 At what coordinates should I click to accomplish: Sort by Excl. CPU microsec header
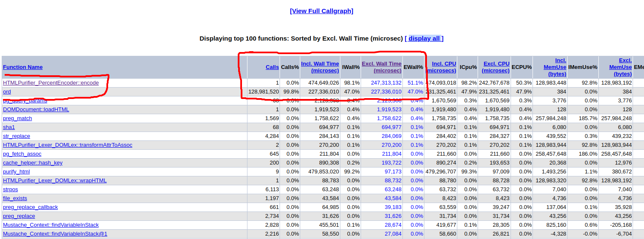[x=496, y=67]
